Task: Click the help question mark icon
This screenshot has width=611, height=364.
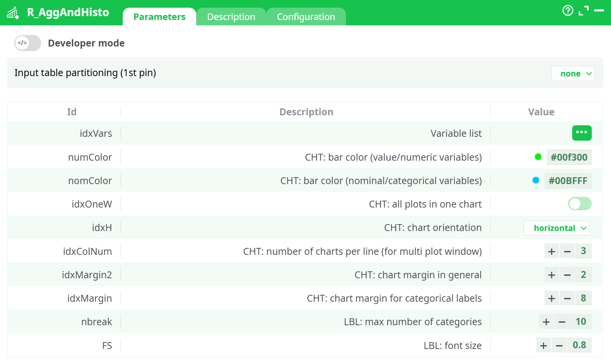Action: pyautogui.click(x=568, y=10)
